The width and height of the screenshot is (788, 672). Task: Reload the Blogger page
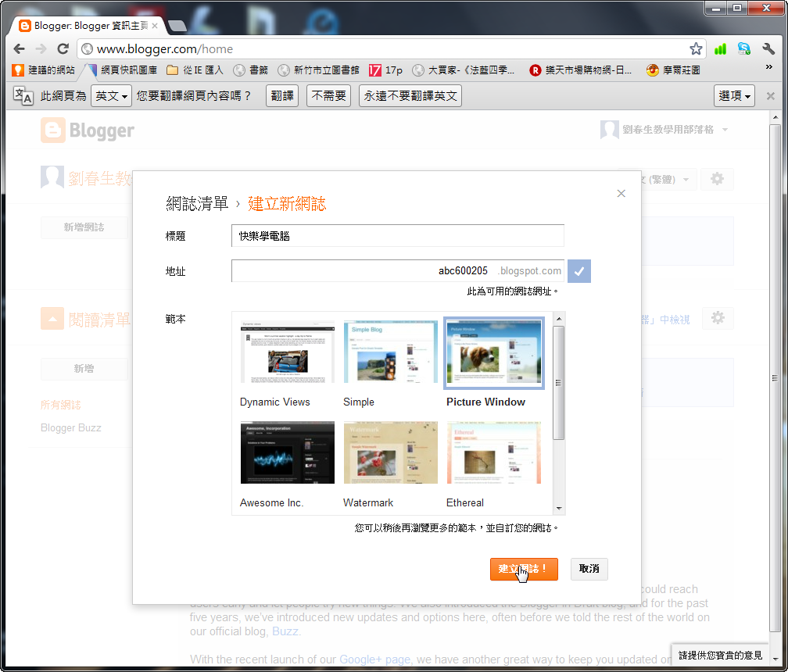coord(63,48)
